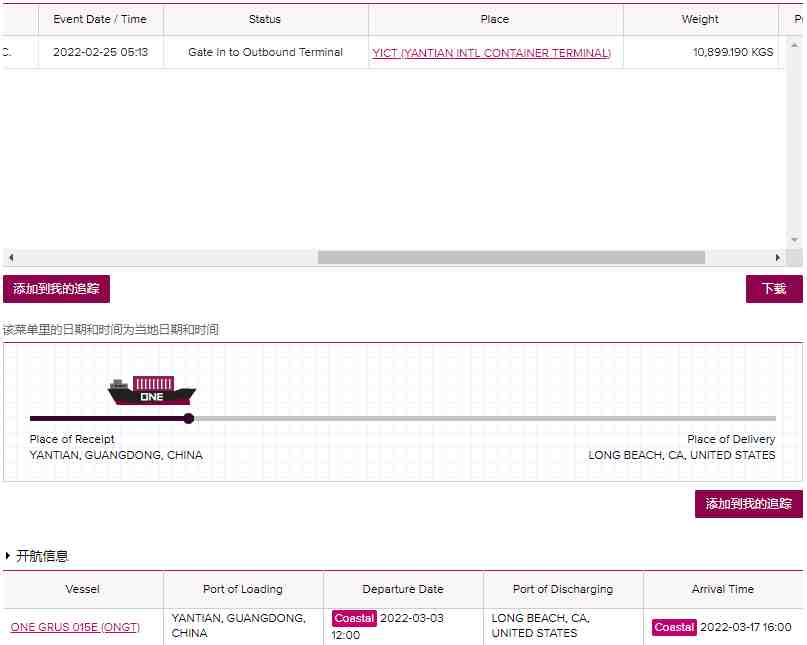This screenshot has height=645, width=807.
Task: Collapse the 开航信息 section triangle
Action: click(x=7, y=556)
